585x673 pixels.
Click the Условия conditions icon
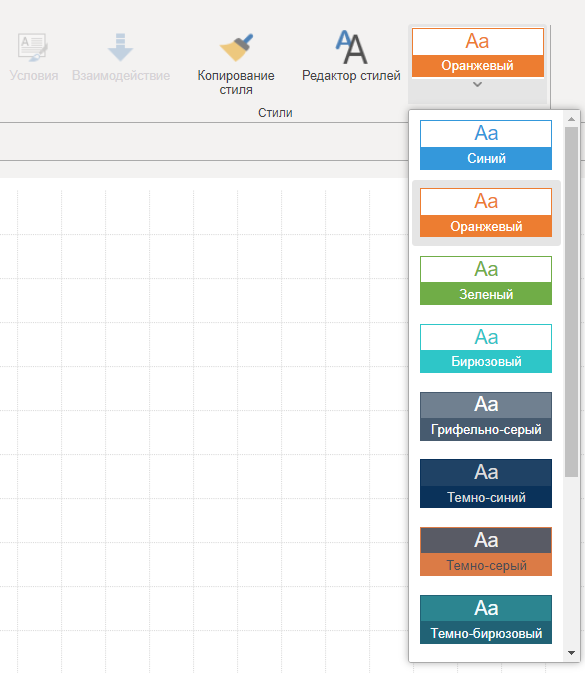pos(33,47)
